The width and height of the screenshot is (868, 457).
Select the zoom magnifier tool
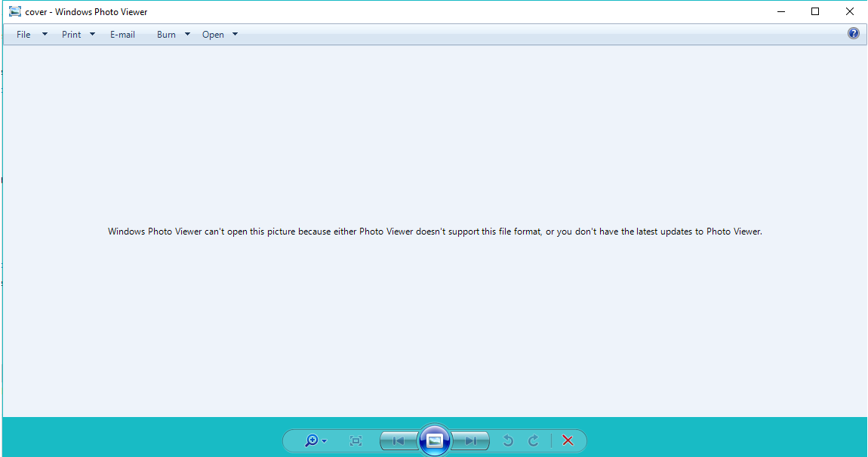(x=312, y=440)
